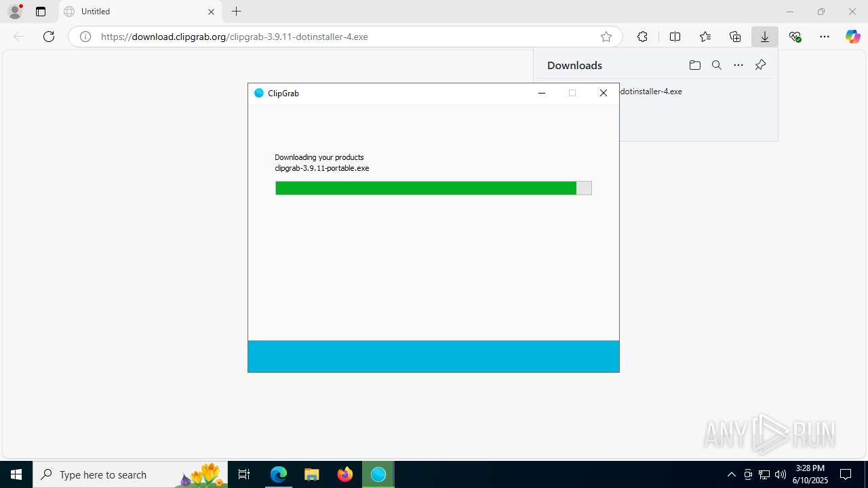Pin the Downloads panel
The width and height of the screenshot is (868, 488).
pyautogui.click(x=760, y=65)
